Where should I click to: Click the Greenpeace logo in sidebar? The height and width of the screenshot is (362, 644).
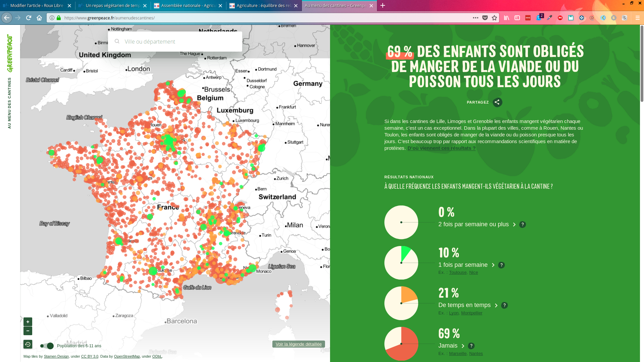coord(10,53)
